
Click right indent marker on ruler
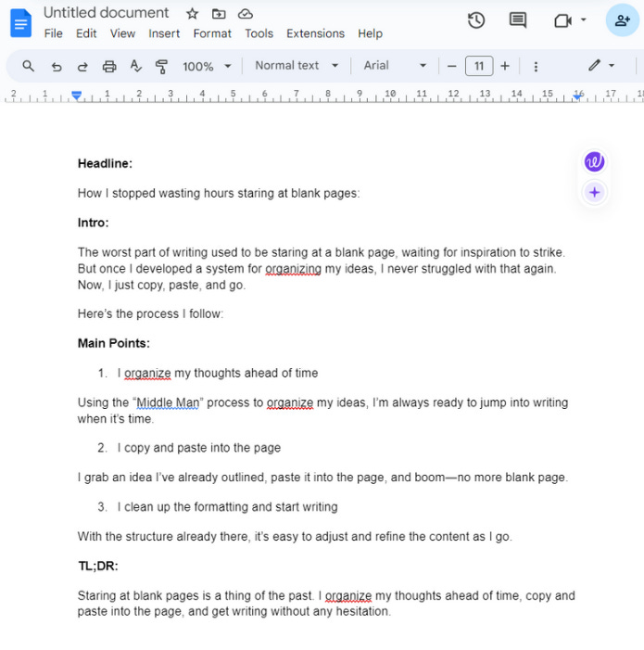(x=577, y=96)
